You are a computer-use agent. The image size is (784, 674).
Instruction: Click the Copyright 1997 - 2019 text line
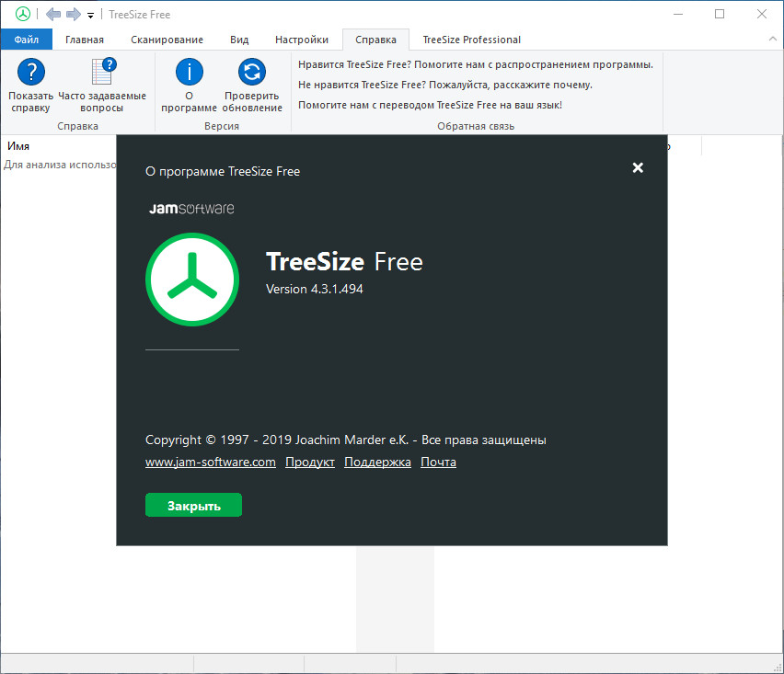(x=345, y=440)
